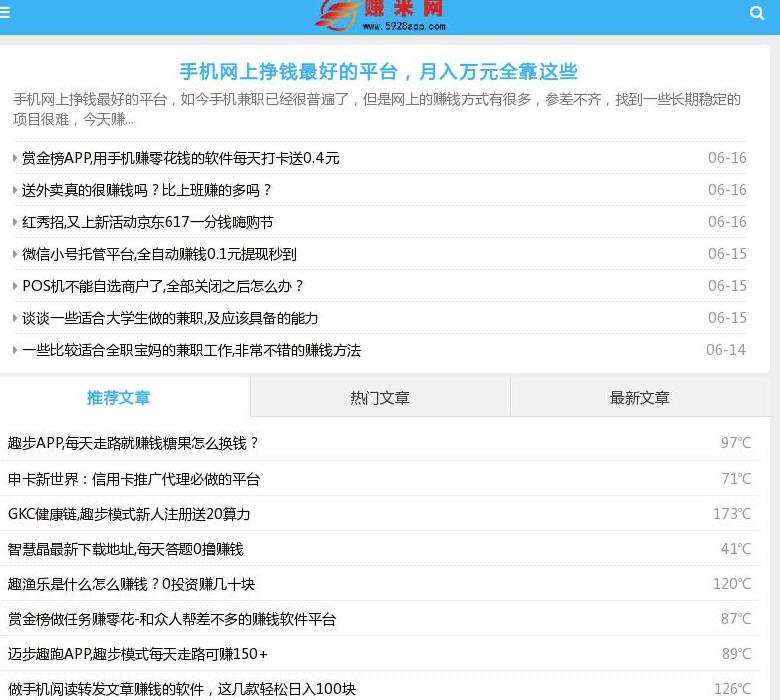
Task: Click 41℃ count beside 智慧晶 row
Action: click(x=736, y=549)
